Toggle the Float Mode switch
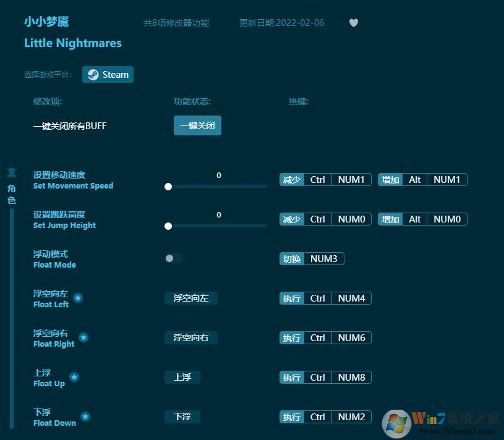504x440 pixels. pyautogui.click(x=173, y=258)
